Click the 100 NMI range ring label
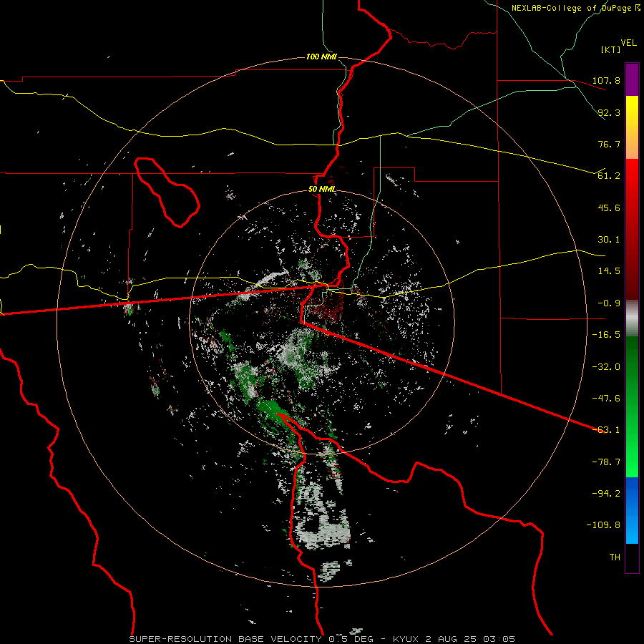 point(321,57)
